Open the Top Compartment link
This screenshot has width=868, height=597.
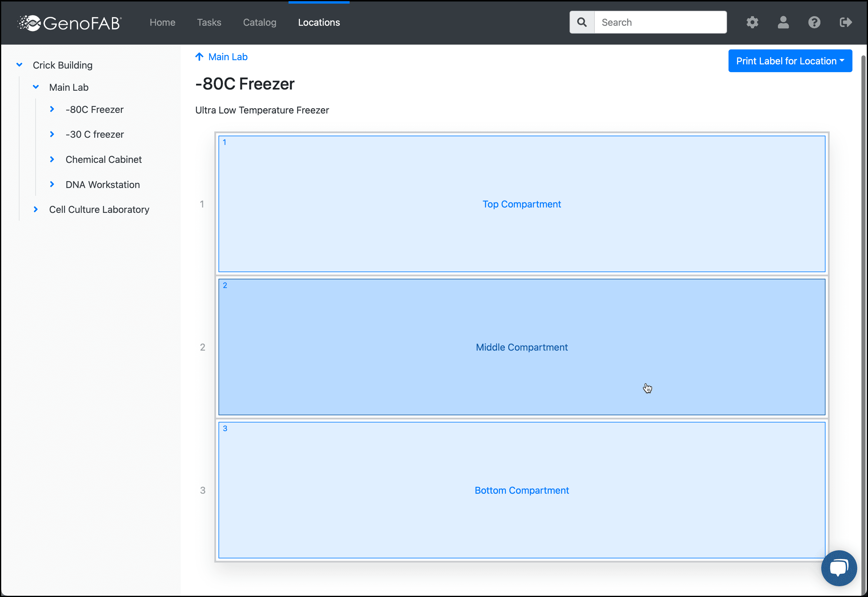(x=521, y=204)
